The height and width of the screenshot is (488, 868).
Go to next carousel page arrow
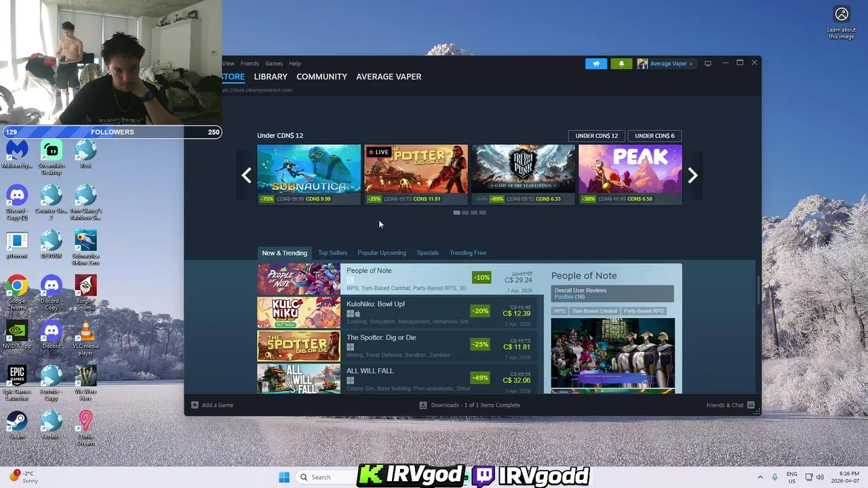coord(692,176)
